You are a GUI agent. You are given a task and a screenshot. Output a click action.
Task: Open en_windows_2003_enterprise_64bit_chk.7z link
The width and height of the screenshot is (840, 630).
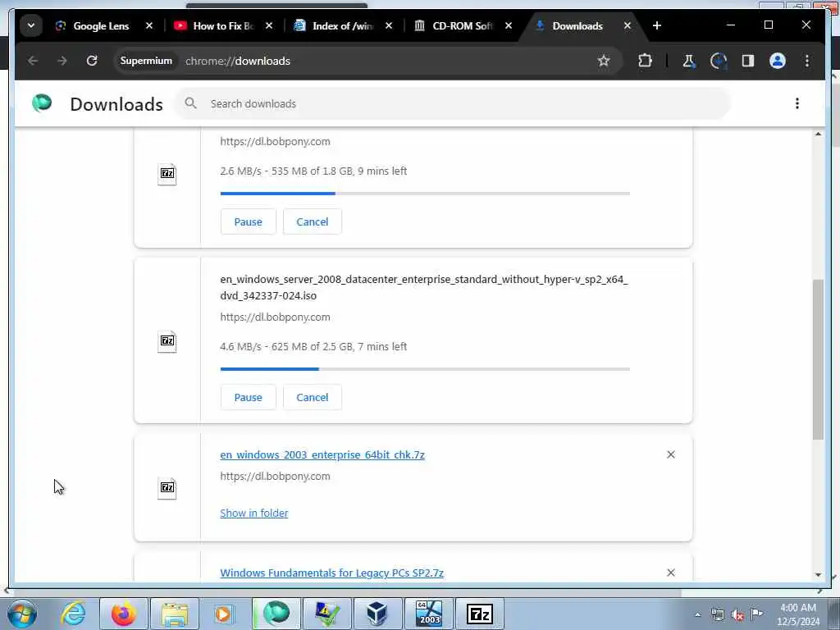[322, 454]
